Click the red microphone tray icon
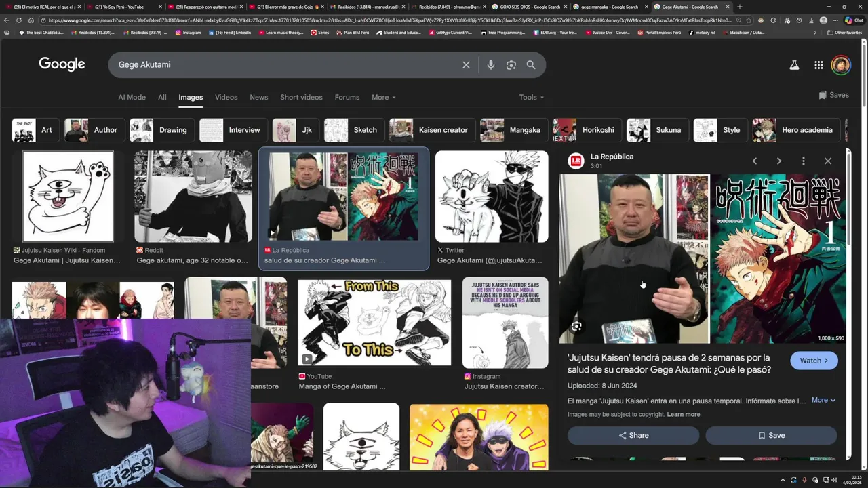Viewport: 868px width, 488px height. 804,480
